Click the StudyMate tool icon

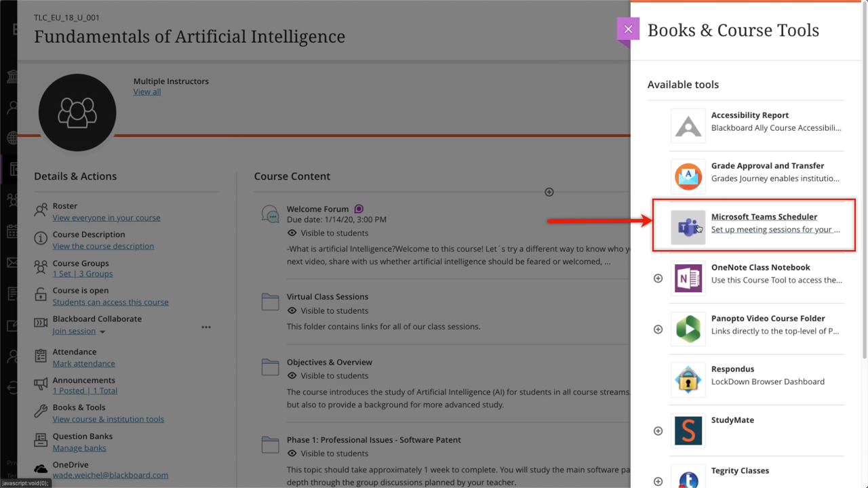point(688,431)
